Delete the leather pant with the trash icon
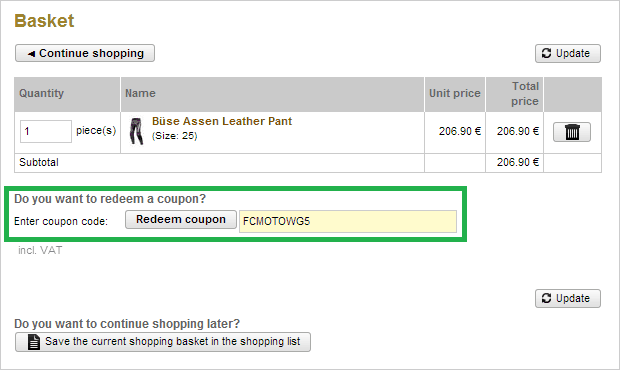Screen dimensions: 620x370 point(571,132)
